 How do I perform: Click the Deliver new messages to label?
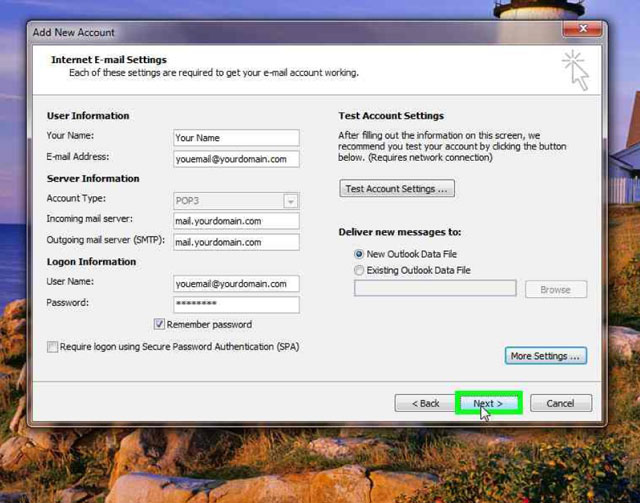coord(400,232)
